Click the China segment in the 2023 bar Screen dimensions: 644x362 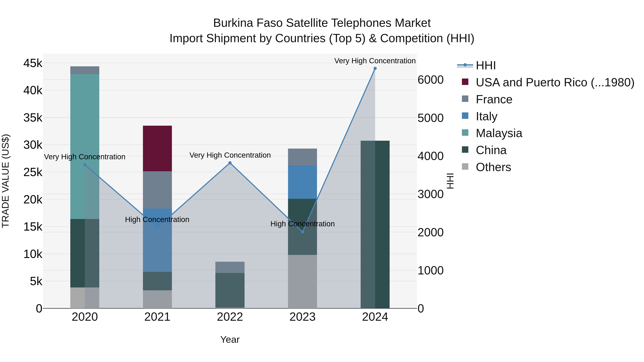click(x=303, y=227)
